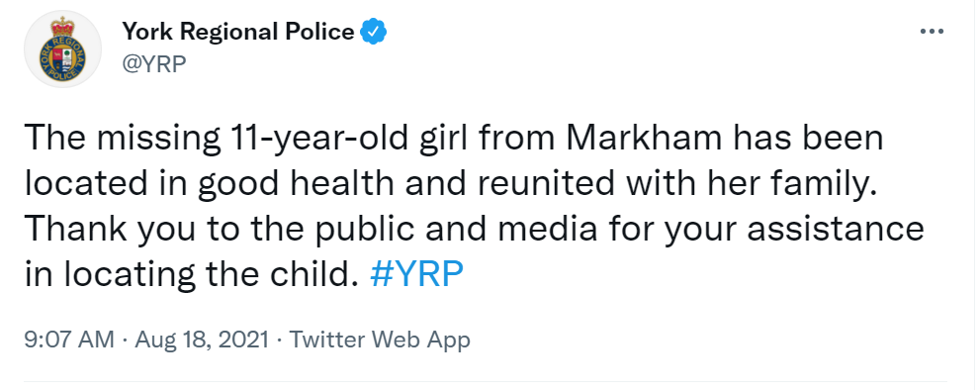Open the tweet's more options ellipsis menu

point(932,32)
